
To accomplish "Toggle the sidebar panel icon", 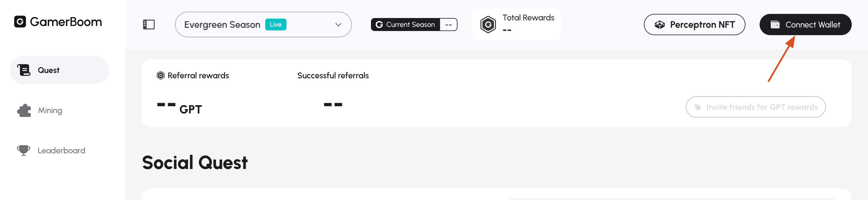I will pyautogui.click(x=149, y=25).
